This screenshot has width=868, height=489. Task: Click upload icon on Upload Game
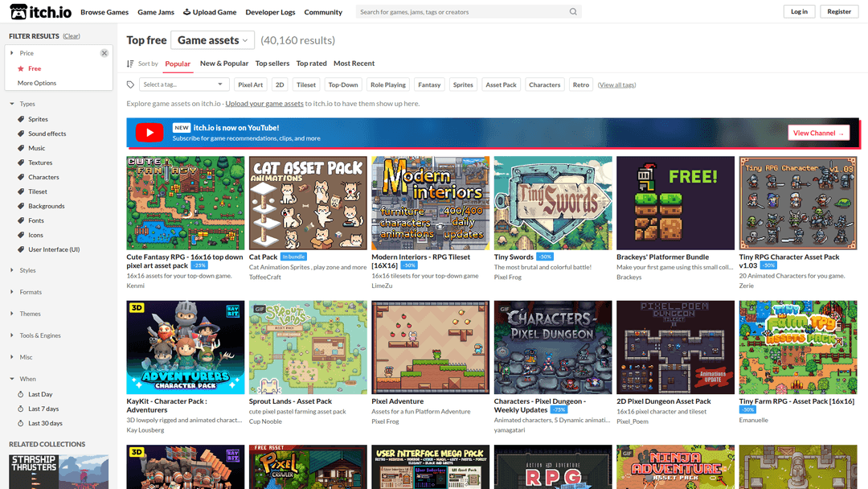coord(187,12)
